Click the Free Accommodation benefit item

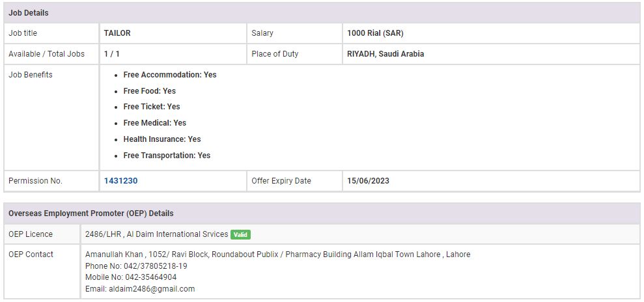169,75
